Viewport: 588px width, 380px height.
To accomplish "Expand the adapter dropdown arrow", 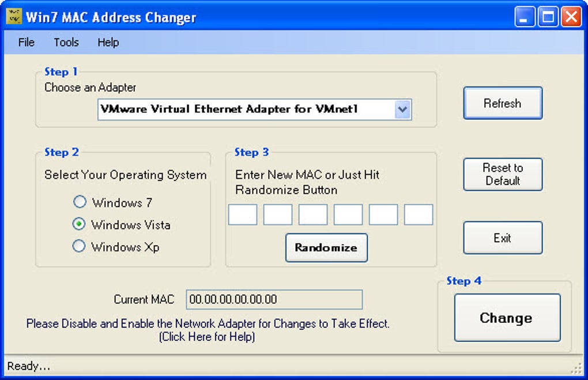I will (x=402, y=110).
